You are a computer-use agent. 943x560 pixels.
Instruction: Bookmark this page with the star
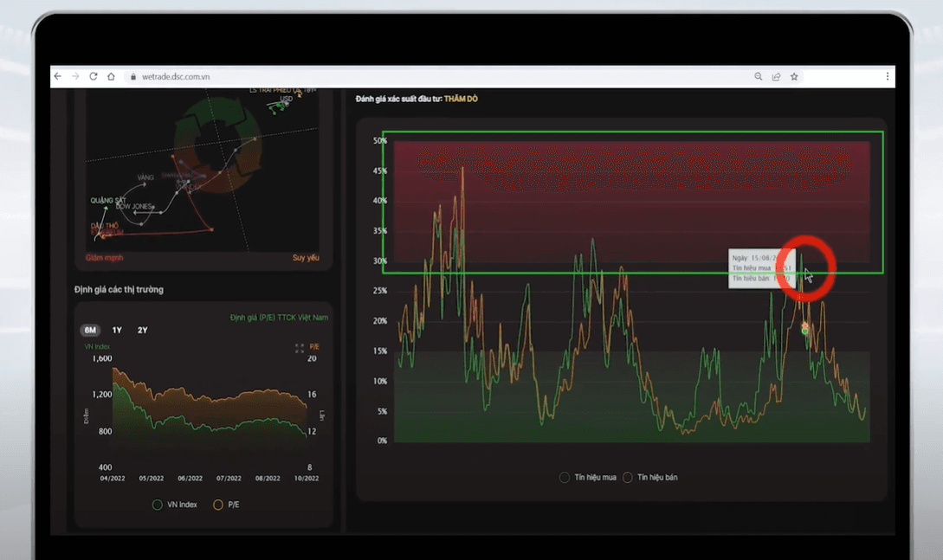point(794,76)
